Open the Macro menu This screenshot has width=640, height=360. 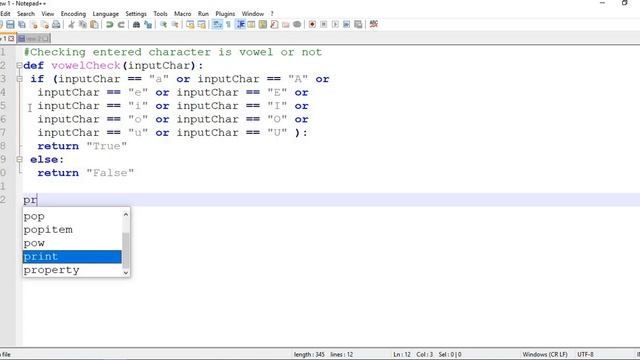pyautogui.click(x=182, y=13)
